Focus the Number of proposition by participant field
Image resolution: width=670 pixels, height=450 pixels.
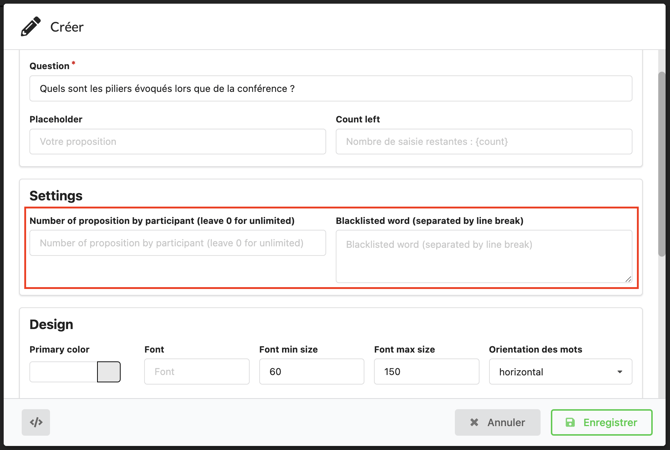pyautogui.click(x=177, y=243)
